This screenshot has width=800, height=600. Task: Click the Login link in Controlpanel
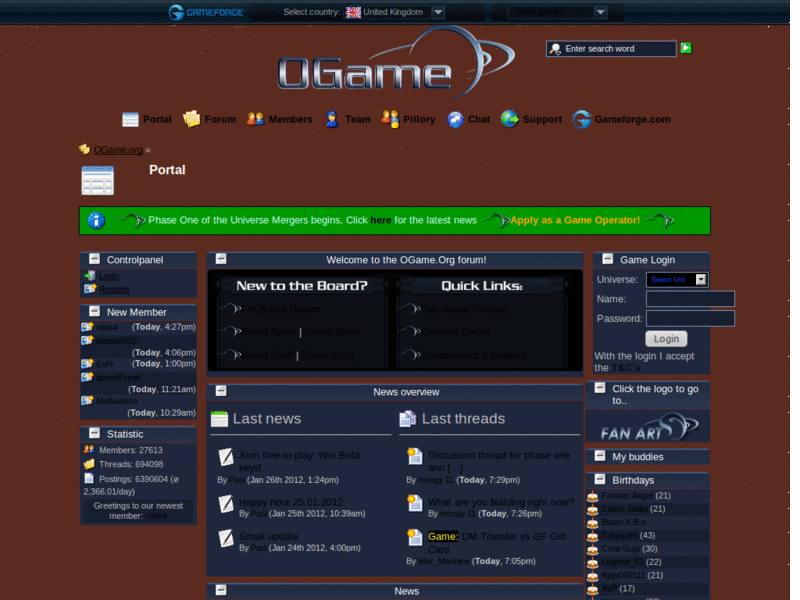click(109, 276)
